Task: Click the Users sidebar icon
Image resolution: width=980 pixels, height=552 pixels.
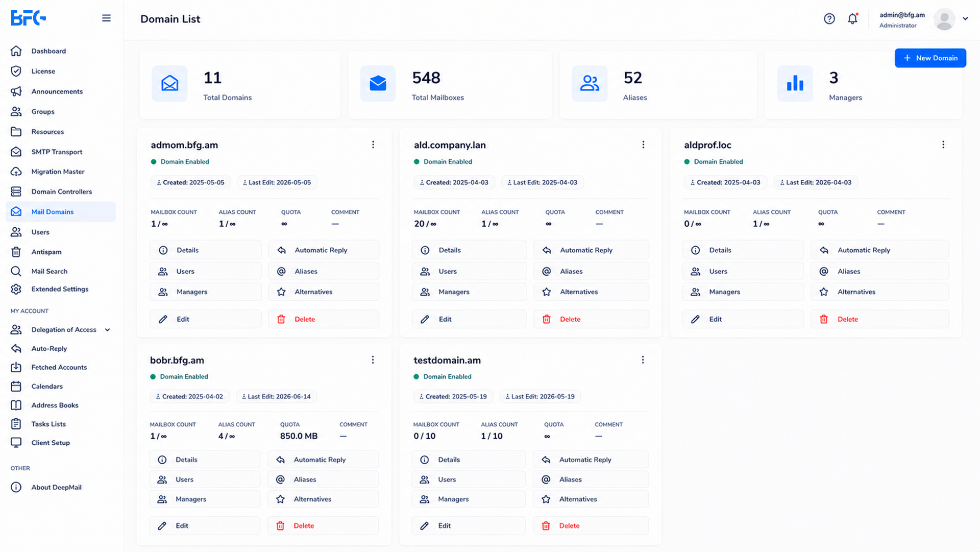Action: point(16,232)
